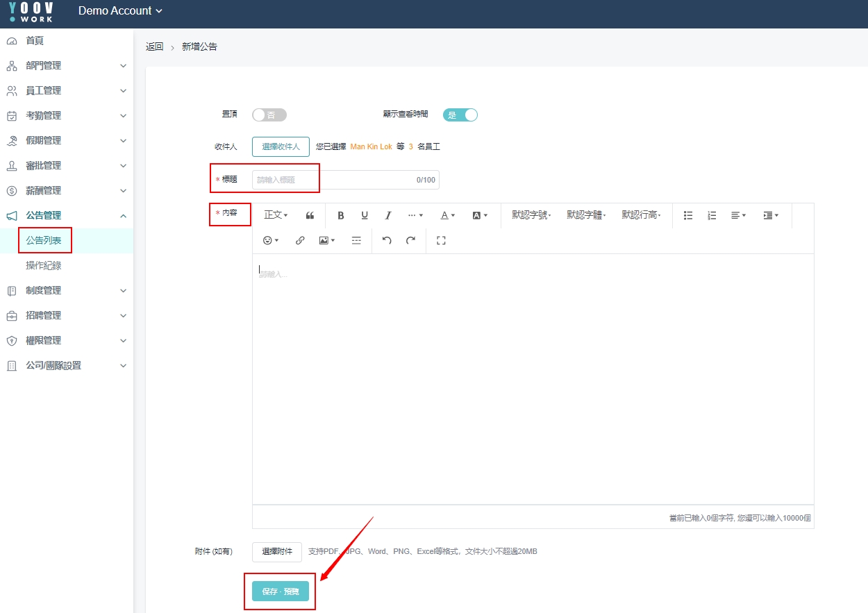Insert an unordered bullet list
The image size is (868, 613).
tap(688, 215)
